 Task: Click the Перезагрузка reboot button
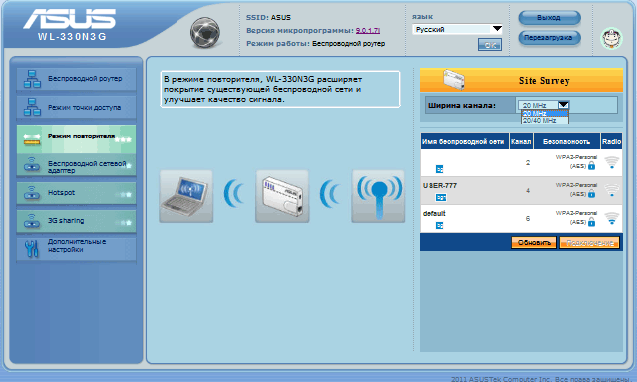549,38
